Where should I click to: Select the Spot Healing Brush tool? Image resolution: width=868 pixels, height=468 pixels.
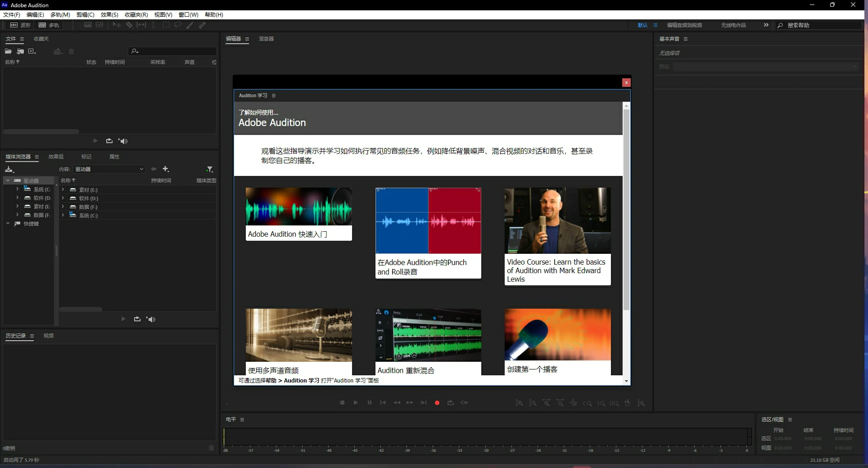202,25
